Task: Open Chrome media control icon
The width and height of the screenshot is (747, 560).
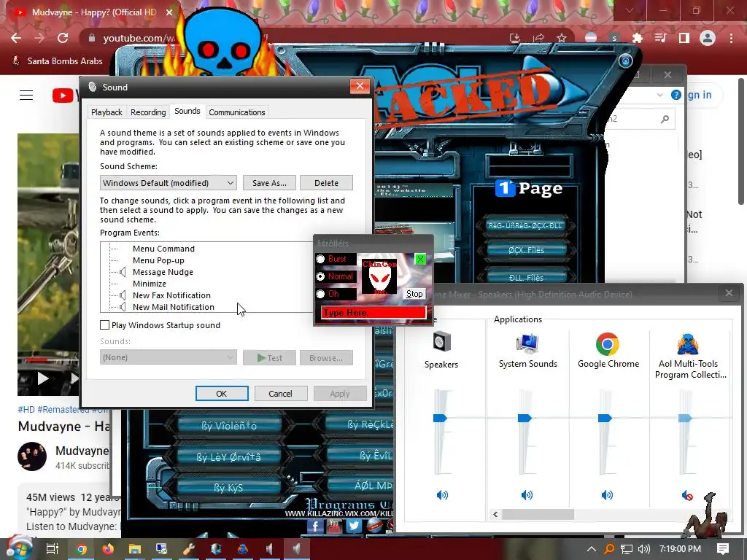Action: point(660,38)
